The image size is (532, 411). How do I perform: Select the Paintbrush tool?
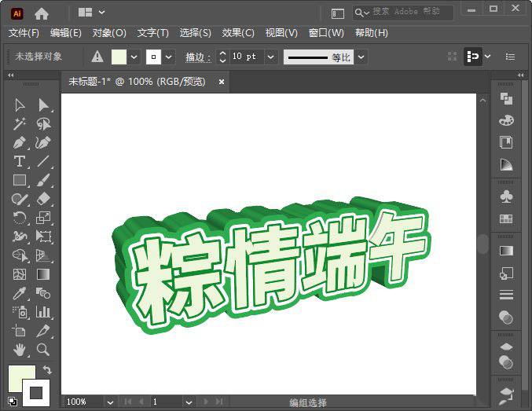[x=43, y=180]
